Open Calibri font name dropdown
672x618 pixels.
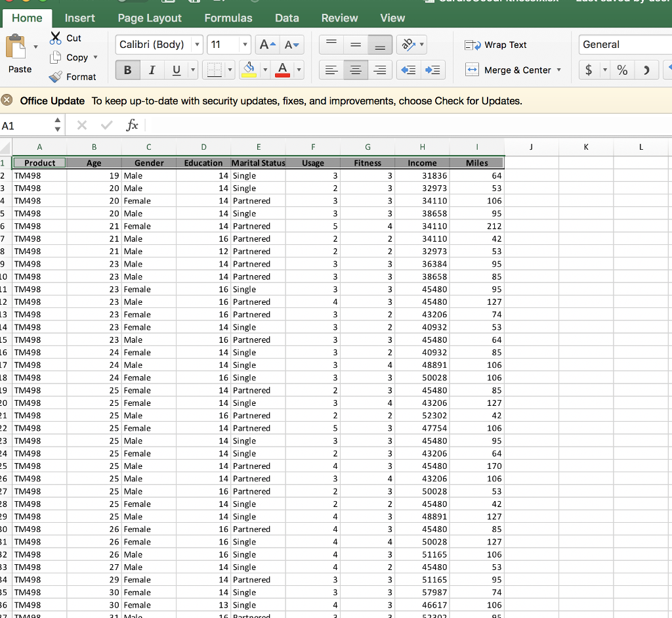(x=197, y=45)
